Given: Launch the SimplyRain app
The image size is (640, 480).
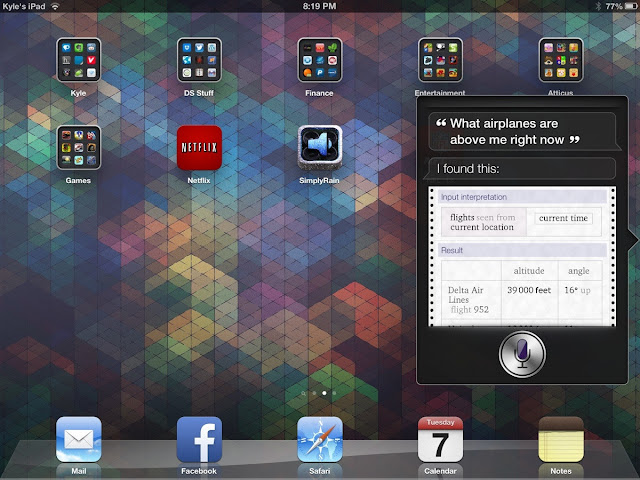Looking at the screenshot, I should point(320,147).
